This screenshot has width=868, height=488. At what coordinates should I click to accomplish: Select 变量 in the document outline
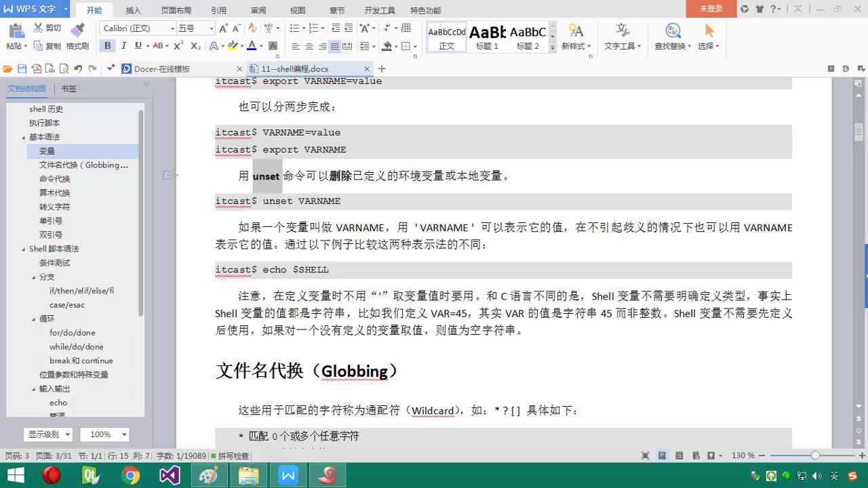click(46, 150)
